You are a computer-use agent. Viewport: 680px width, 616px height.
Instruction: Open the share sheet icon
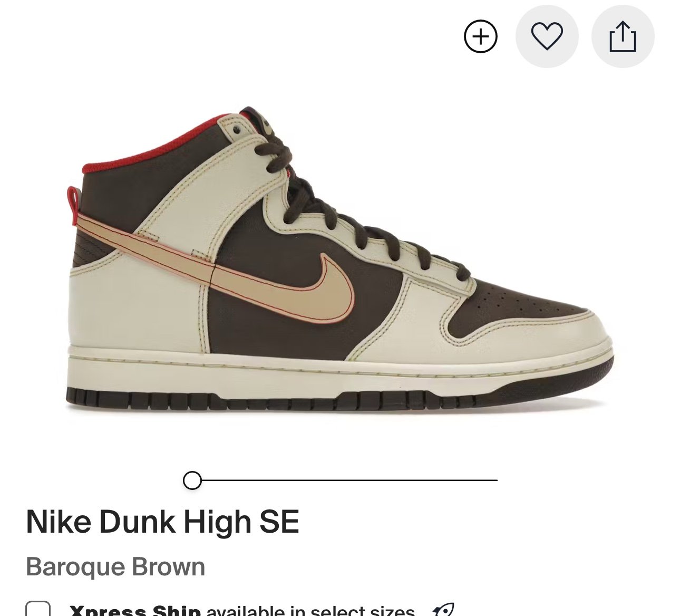click(x=623, y=36)
